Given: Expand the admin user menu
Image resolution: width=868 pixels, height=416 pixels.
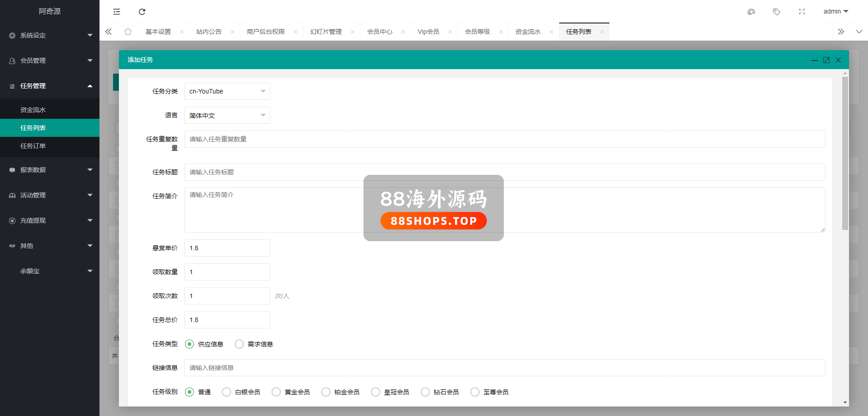Looking at the screenshot, I should (835, 12).
